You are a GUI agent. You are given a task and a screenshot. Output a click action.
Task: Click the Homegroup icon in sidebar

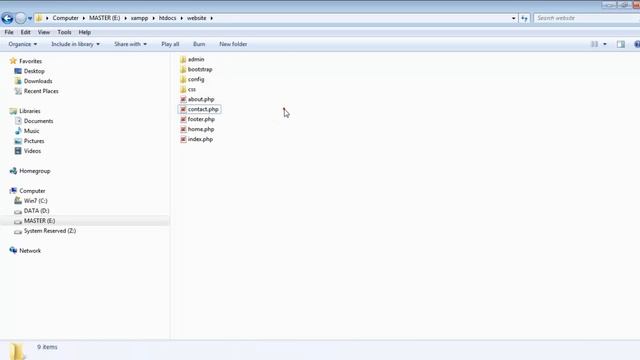click(13, 171)
